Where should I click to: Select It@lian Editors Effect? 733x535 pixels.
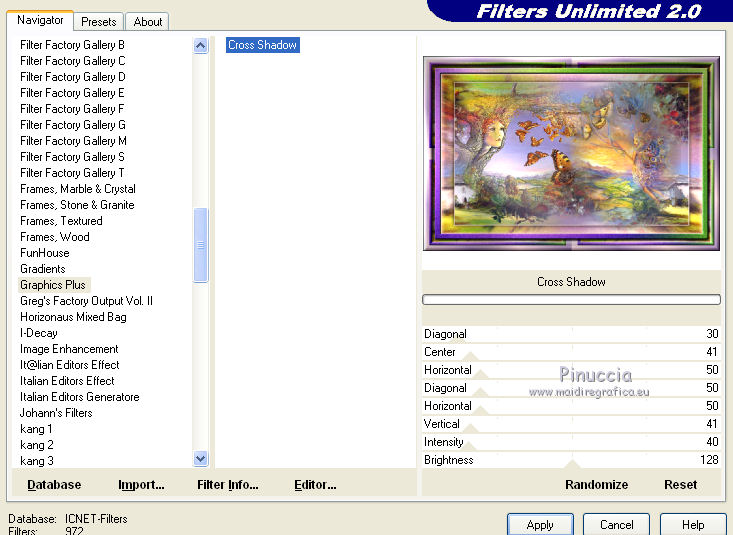point(70,365)
